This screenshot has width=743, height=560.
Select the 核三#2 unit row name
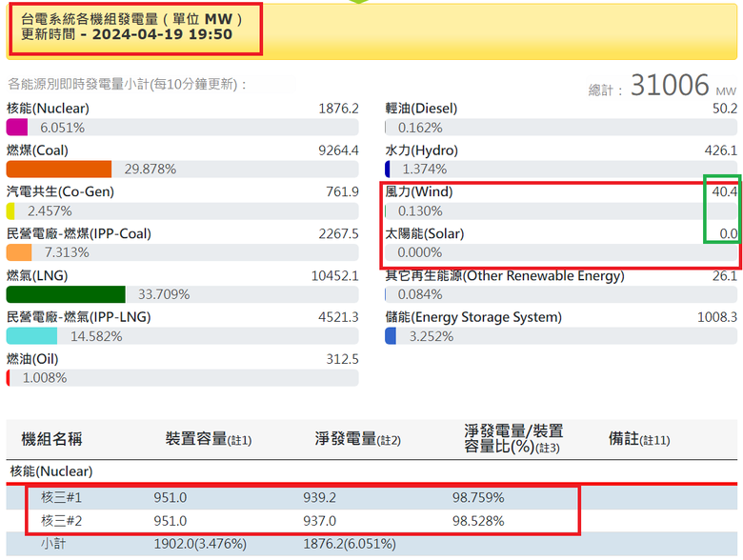click(61, 521)
